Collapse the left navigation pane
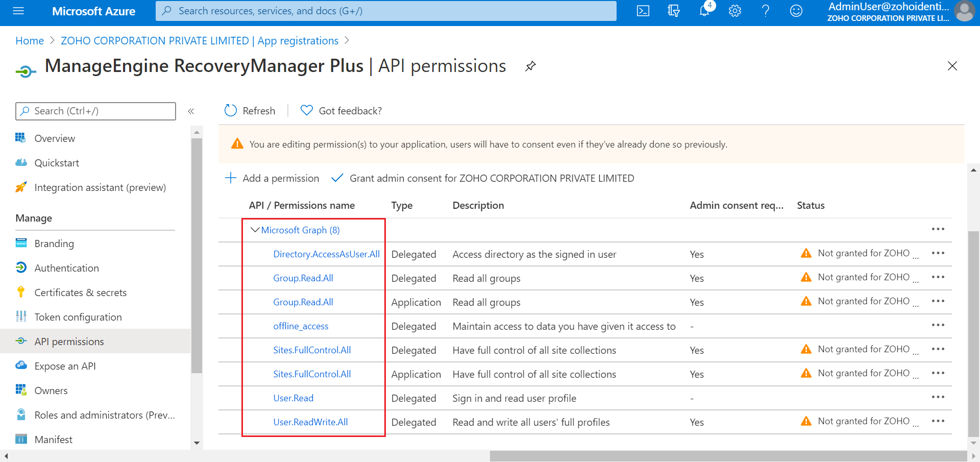 191,111
